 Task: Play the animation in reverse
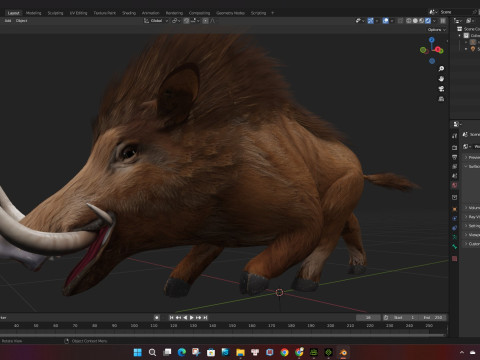[x=185, y=318]
